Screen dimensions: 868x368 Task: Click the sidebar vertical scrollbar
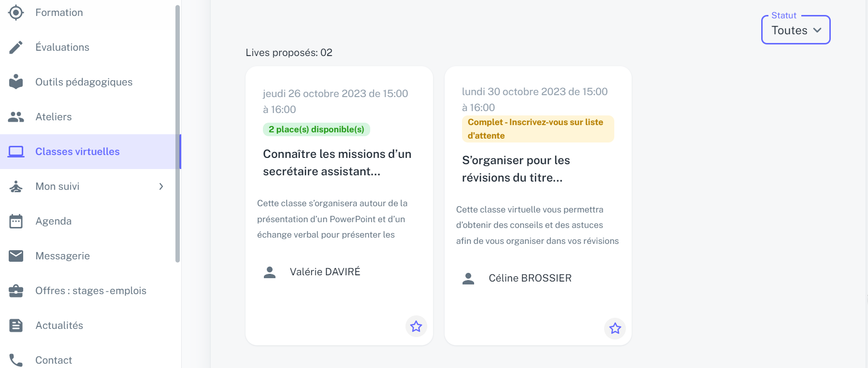coord(178,134)
